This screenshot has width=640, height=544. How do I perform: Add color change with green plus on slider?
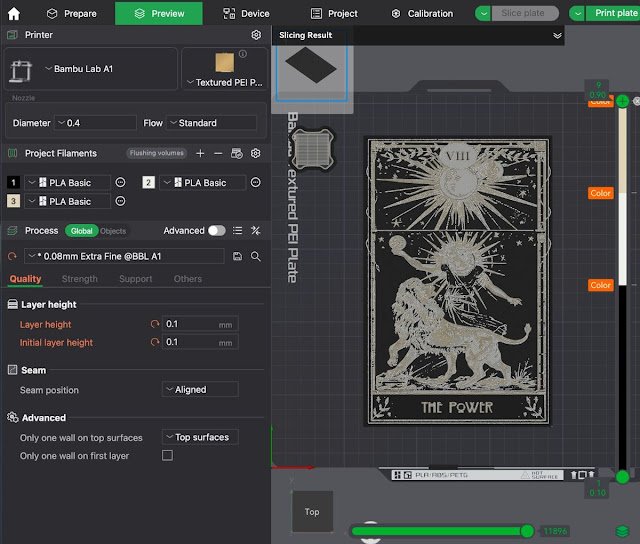tap(623, 101)
